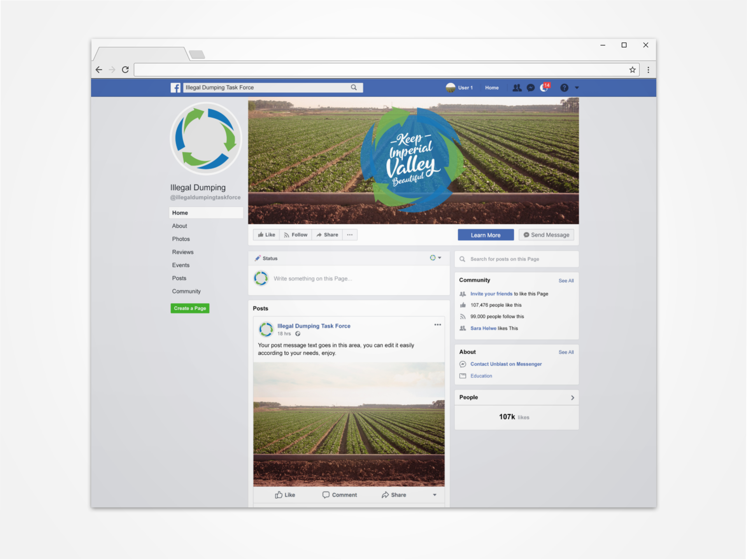The width and height of the screenshot is (747, 560).
Task: Bookmark page with star icon
Action: 632,70
